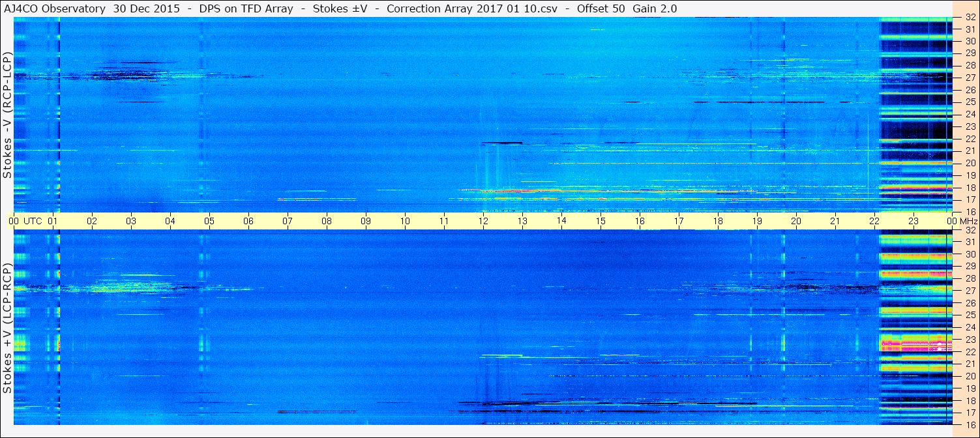The image size is (980, 438).
Task: Click the 30 Dec 2015 date in header
Action: (x=148, y=8)
